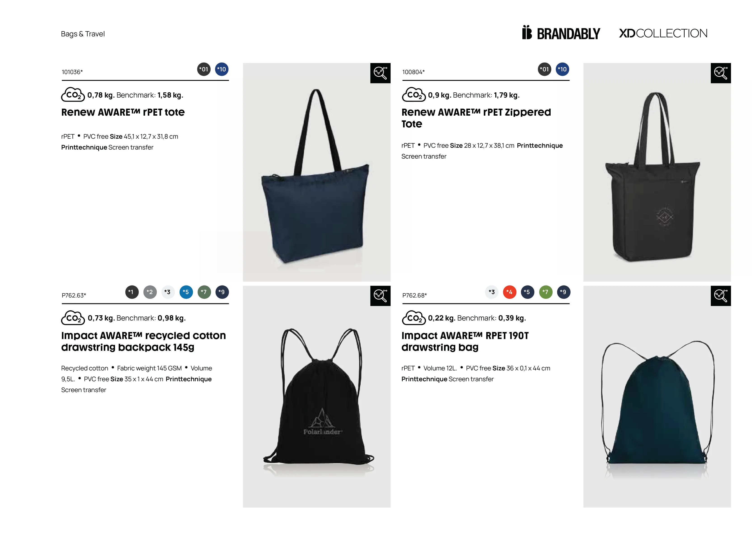
Task: Click the Brandably logo
Action: (561, 33)
